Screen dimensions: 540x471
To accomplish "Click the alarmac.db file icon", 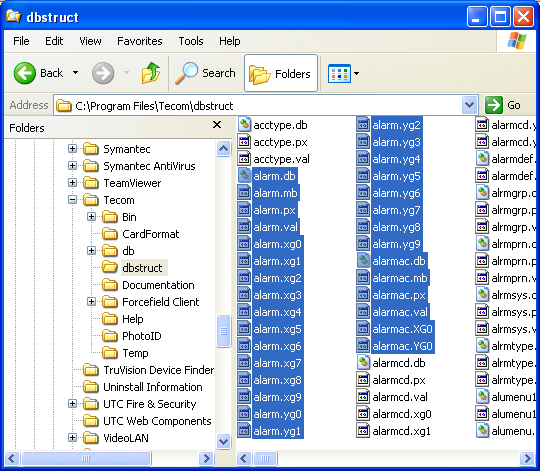I will tap(363, 261).
